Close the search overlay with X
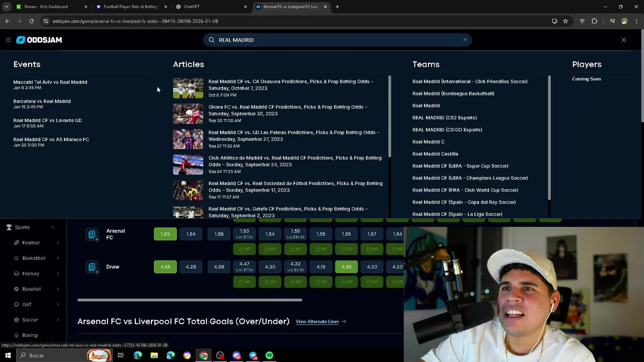This screenshot has width=644, height=362. (623, 40)
